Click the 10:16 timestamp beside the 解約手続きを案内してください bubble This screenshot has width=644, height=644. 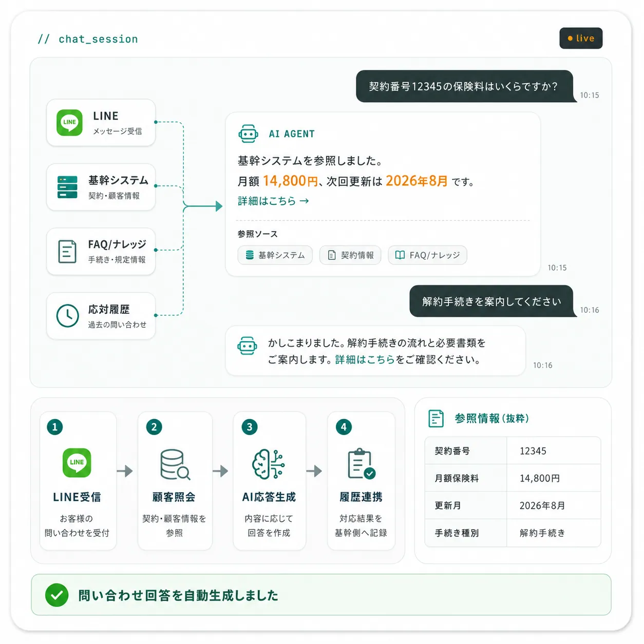[590, 310]
